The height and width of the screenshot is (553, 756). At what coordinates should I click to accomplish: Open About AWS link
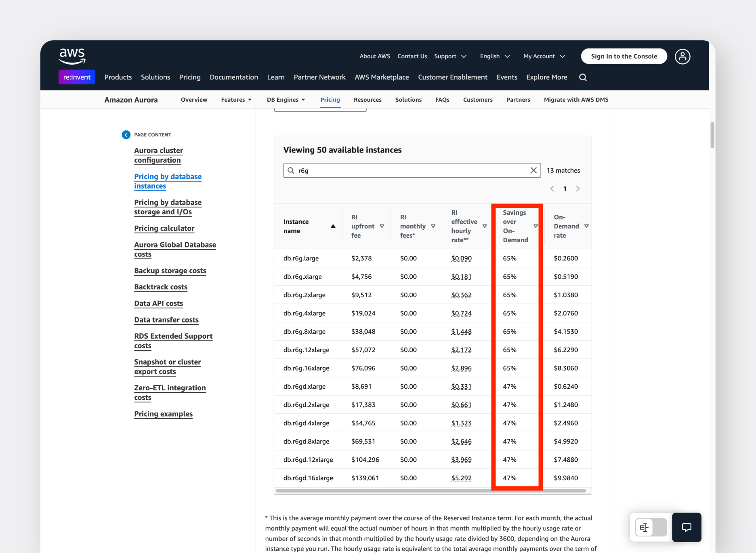[375, 56]
